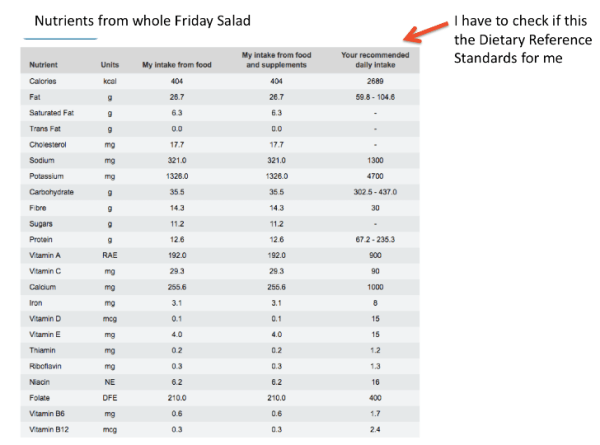Image resolution: width=600 pixels, height=445 pixels.
Task: Click 'Your recommended daily intake' column header
Action: pos(375,60)
